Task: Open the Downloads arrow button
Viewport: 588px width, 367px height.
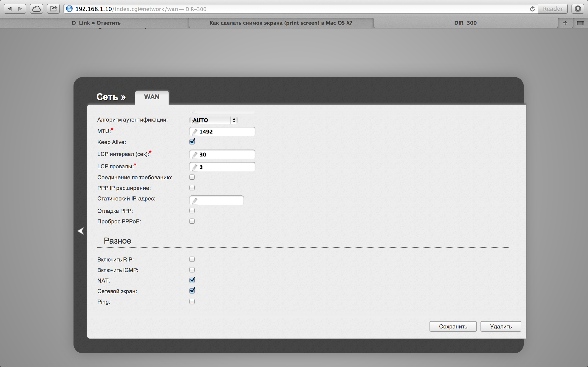Action: click(x=578, y=9)
